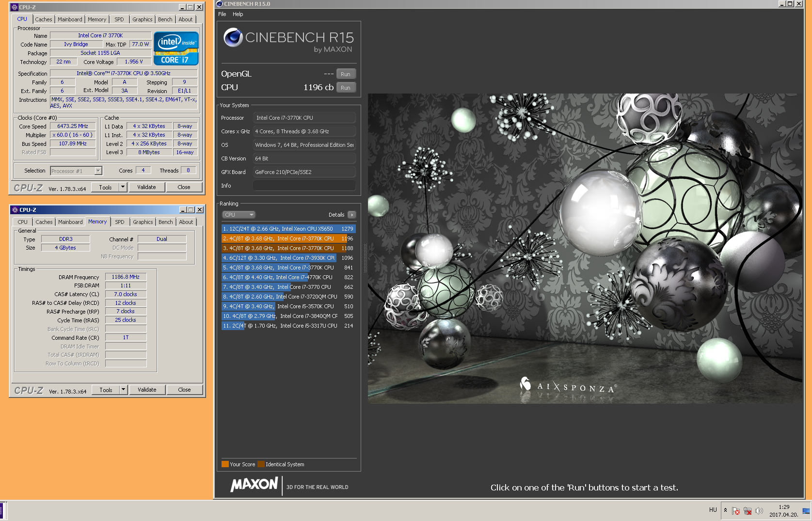This screenshot has height=521, width=812.
Task: Select the Core i7-3770 CPU score 662 row
Action: tap(288, 287)
